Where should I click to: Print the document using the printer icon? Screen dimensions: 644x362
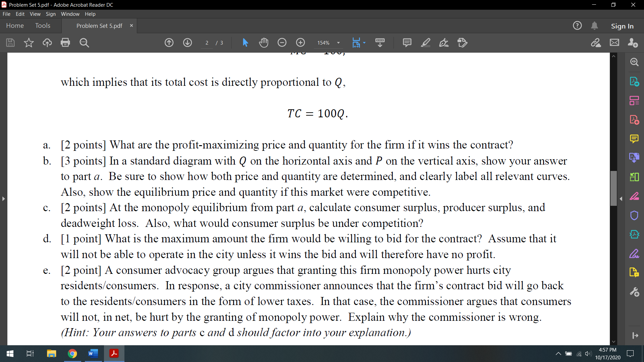65,43
